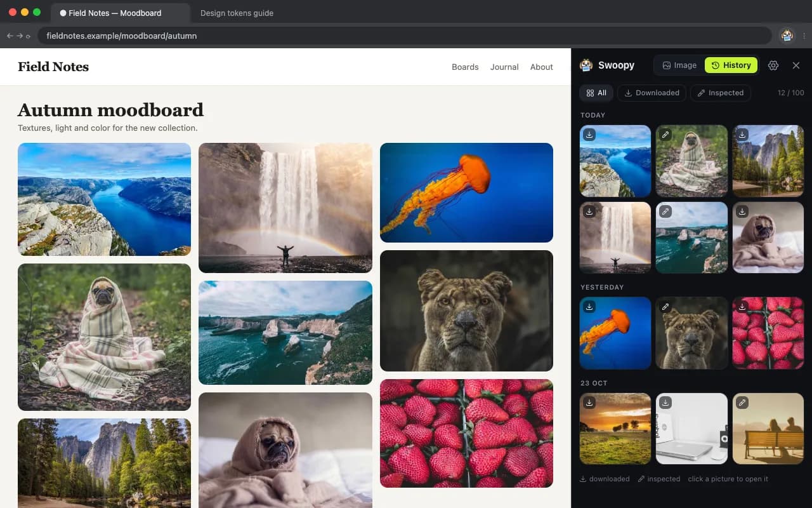This screenshot has width=812, height=508.
Task: Open the coastal cliffs history thumbnail
Action: coord(691,237)
